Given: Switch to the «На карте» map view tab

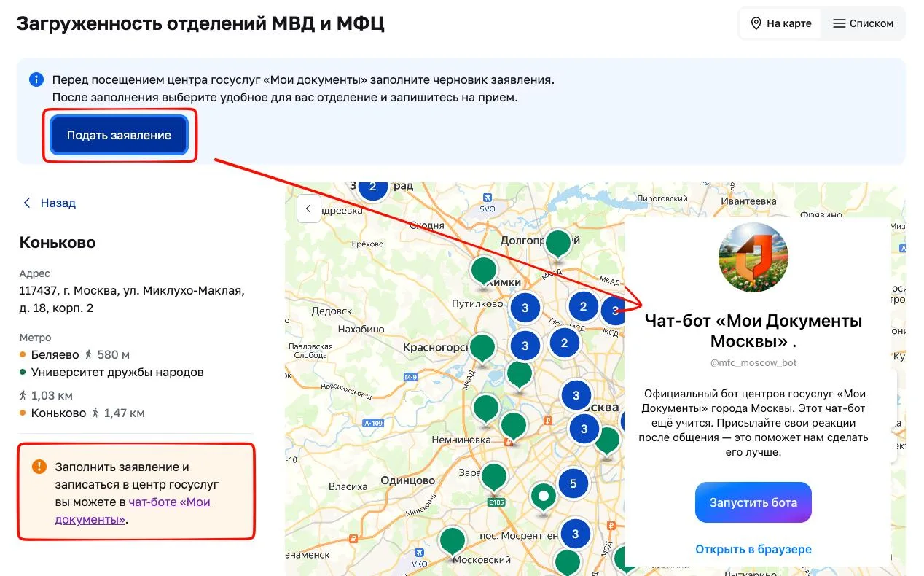Looking at the screenshot, I should [780, 23].
